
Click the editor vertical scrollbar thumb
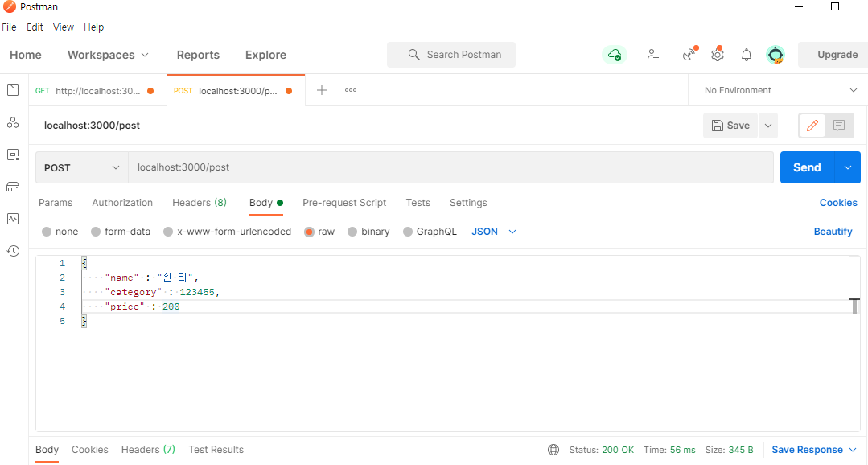(854, 306)
